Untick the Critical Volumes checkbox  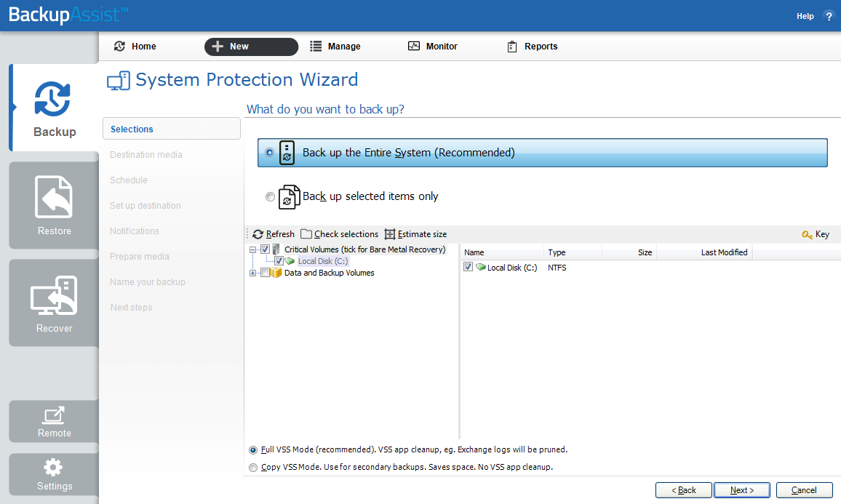[265, 249]
